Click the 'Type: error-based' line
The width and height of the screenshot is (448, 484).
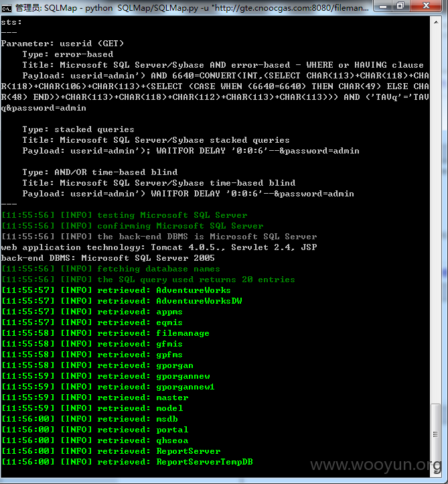click(68, 54)
